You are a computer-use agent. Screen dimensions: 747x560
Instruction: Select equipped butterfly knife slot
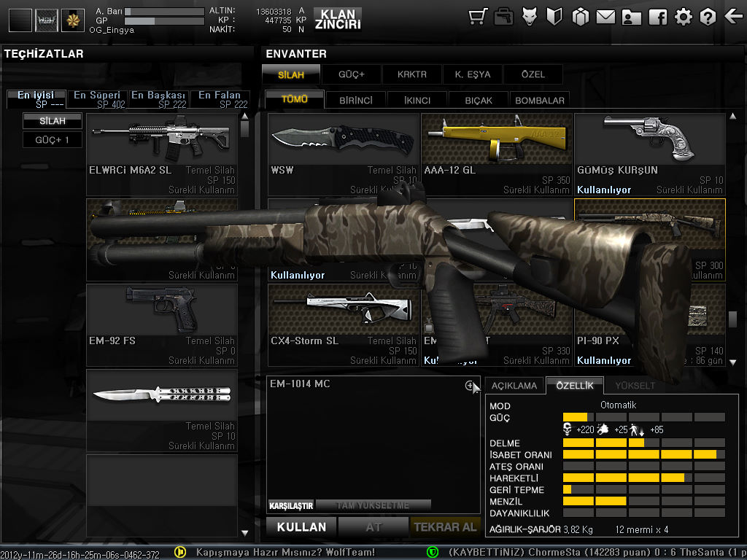pyautogui.click(x=162, y=411)
